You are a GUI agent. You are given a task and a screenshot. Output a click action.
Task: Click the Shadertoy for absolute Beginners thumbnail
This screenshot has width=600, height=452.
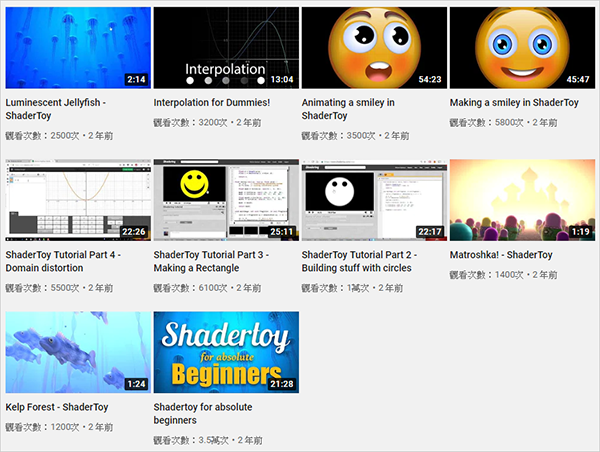pos(226,352)
